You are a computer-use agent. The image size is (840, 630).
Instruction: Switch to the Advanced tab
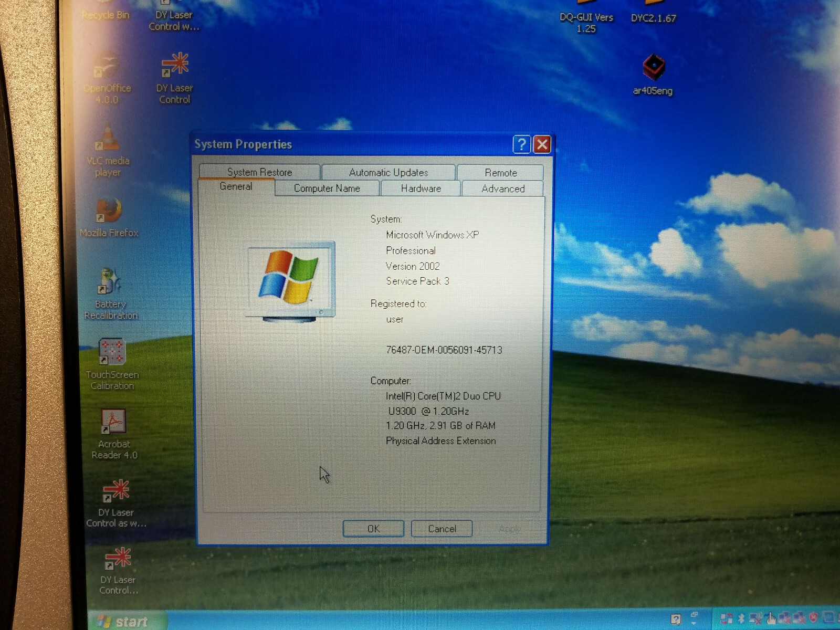point(503,188)
